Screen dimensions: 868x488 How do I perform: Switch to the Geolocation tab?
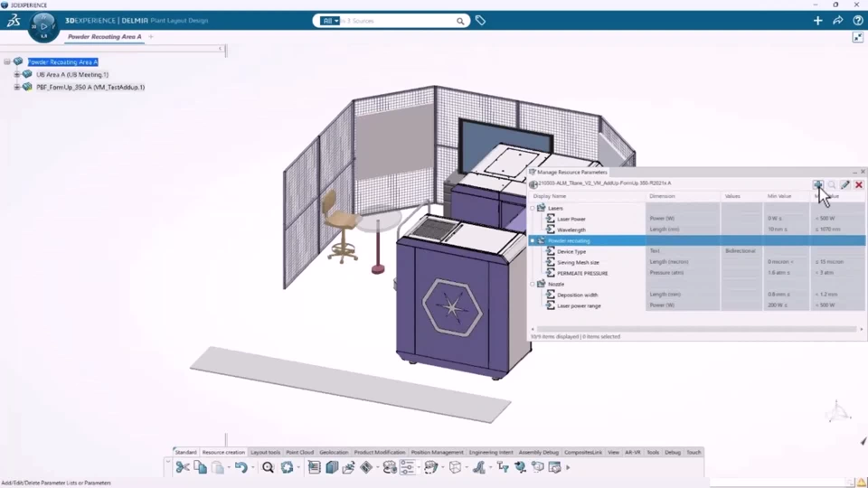(334, 452)
